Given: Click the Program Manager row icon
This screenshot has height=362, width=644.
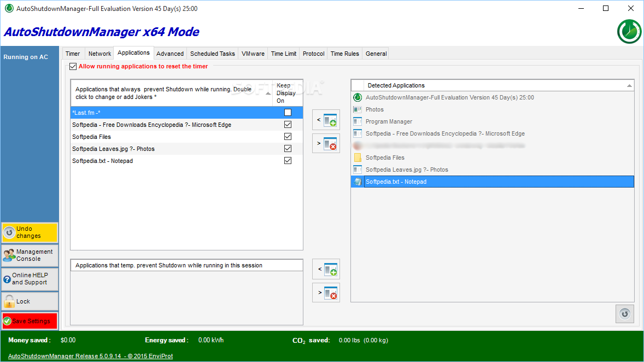Looking at the screenshot, I should click(358, 121).
